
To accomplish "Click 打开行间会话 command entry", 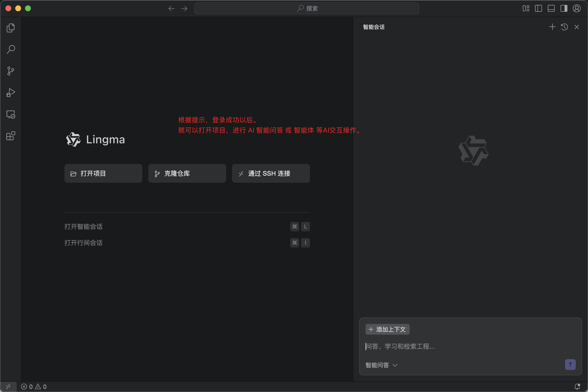I will click(84, 243).
